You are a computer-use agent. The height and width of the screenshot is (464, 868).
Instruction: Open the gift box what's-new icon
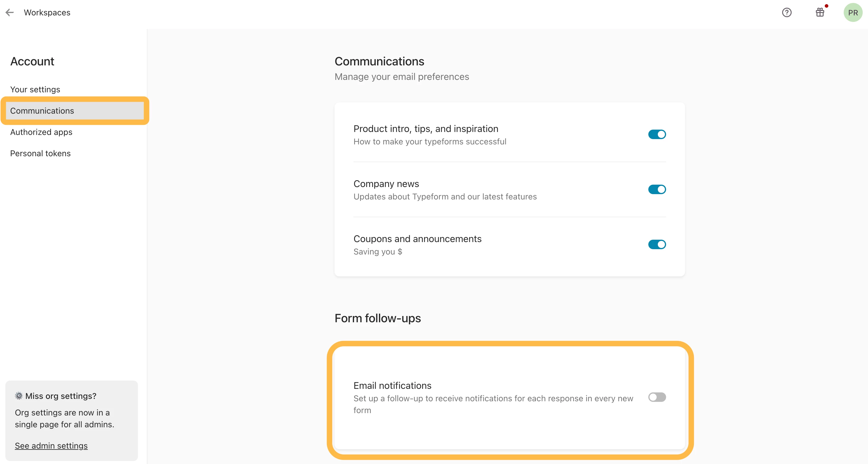coord(820,12)
